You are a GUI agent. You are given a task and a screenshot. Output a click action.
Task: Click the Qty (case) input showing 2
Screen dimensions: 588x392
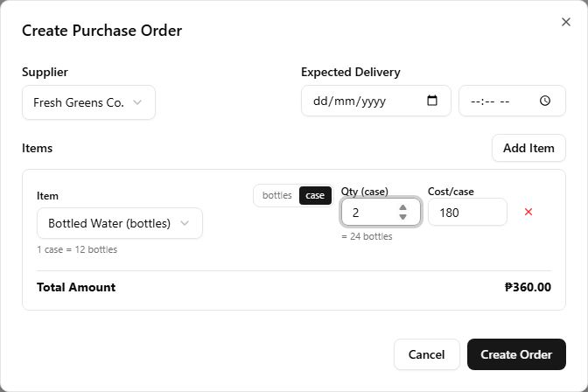[x=381, y=213]
